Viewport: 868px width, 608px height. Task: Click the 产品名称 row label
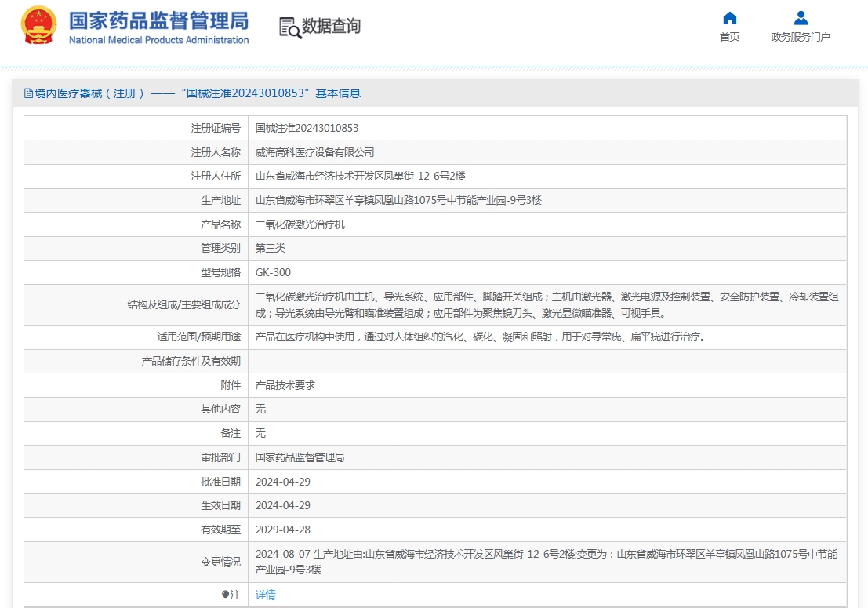(220, 224)
